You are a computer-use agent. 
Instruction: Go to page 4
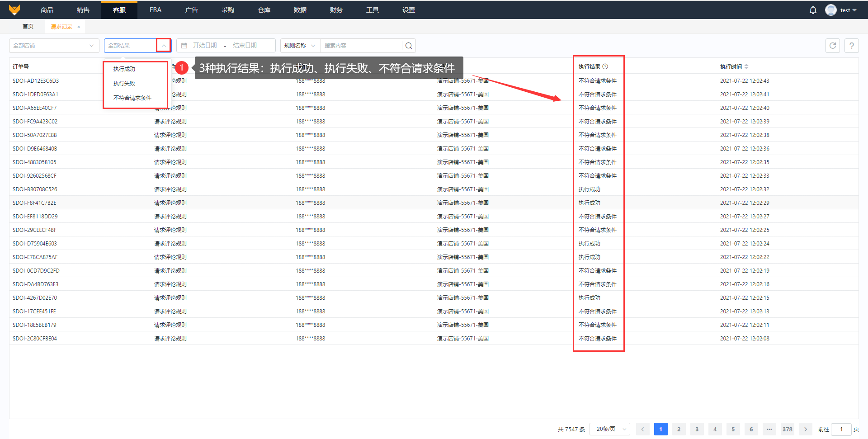(715, 429)
